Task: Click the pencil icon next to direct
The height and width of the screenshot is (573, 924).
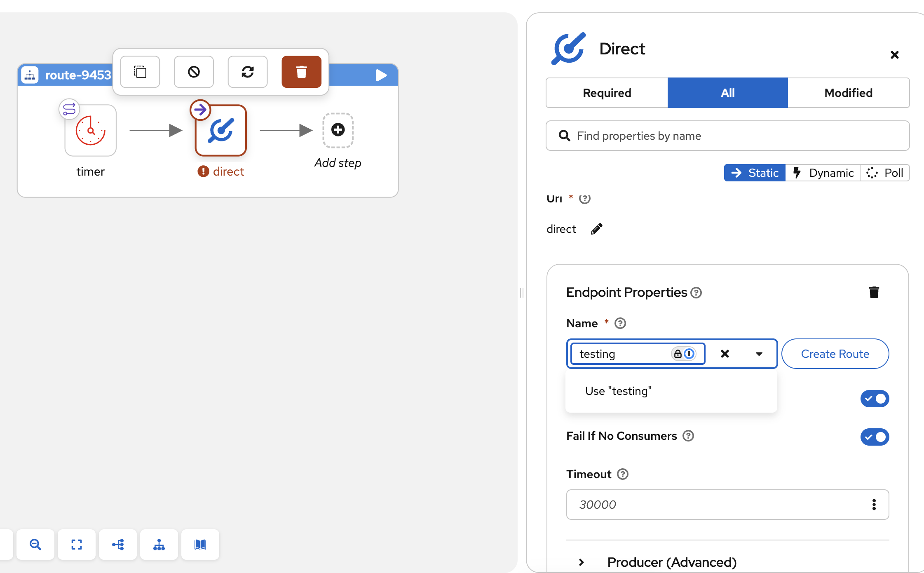Action: pos(596,229)
